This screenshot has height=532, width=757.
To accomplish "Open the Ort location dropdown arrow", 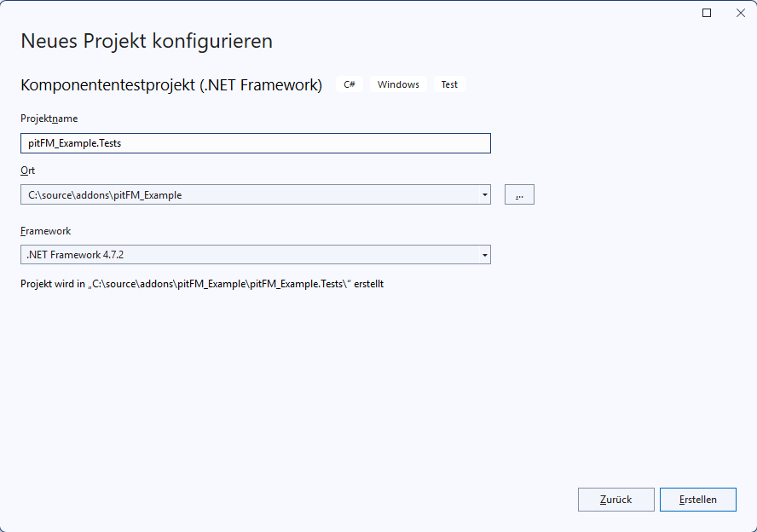I will coord(483,194).
